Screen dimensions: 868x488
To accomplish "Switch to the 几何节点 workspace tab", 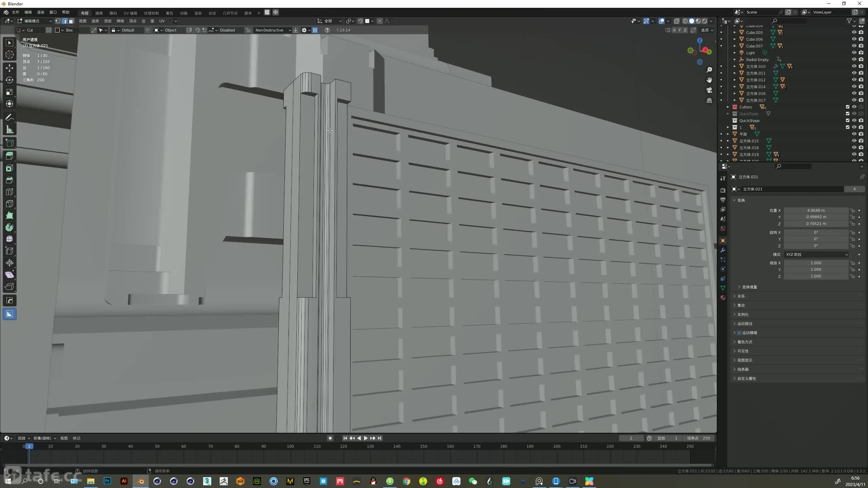I will pyautogui.click(x=230, y=13).
